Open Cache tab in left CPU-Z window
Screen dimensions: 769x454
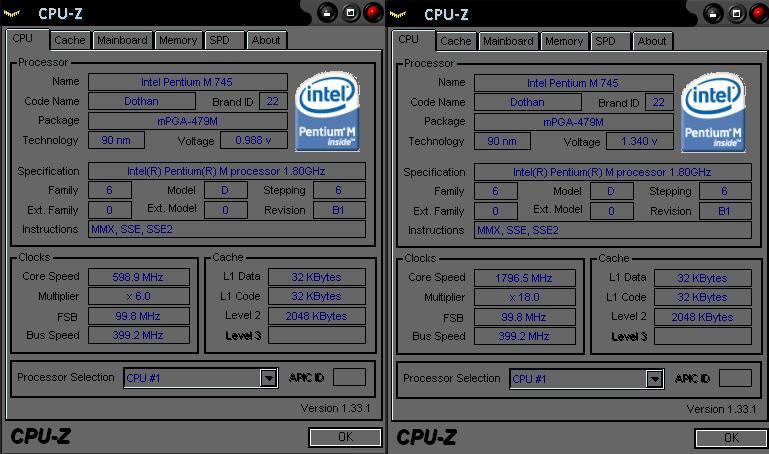click(x=70, y=40)
